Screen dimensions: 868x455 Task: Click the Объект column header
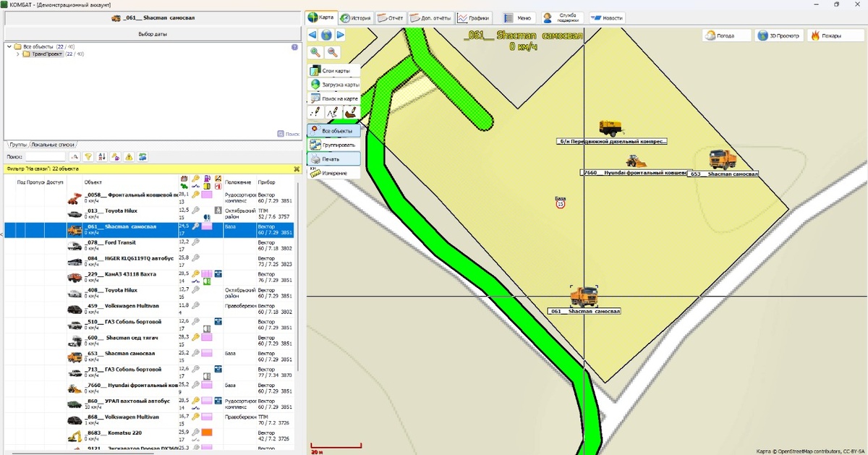[93, 182]
